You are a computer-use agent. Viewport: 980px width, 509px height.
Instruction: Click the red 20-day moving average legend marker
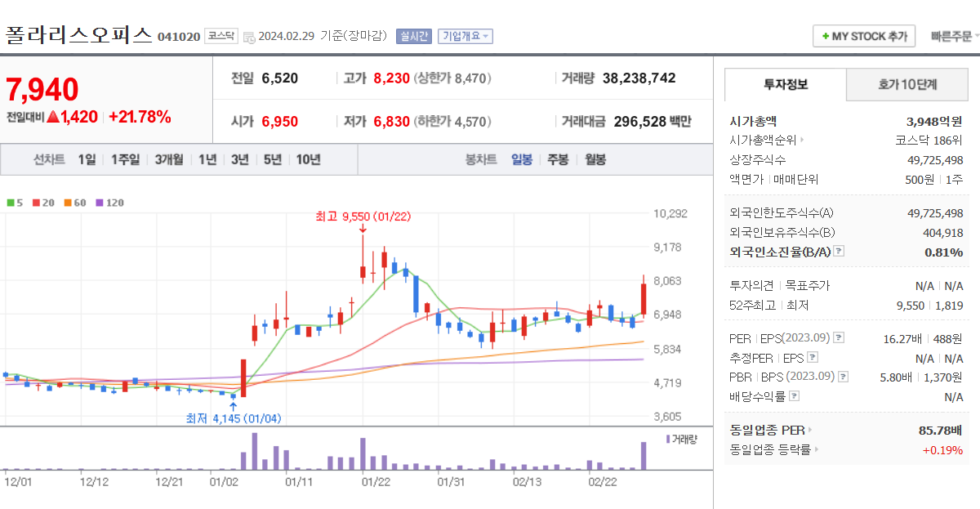point(35,203)
